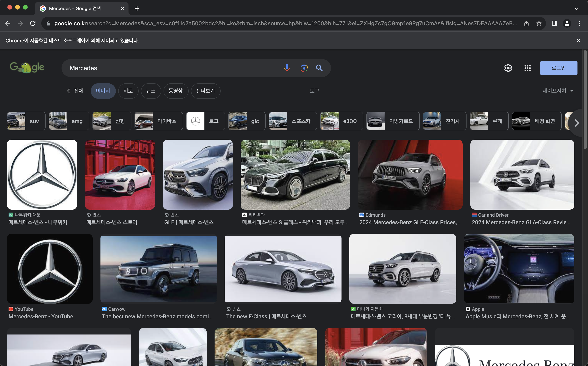Expand the tab search chevron
This screenshot has width=588, height=366.
click(x=576, y=9)
